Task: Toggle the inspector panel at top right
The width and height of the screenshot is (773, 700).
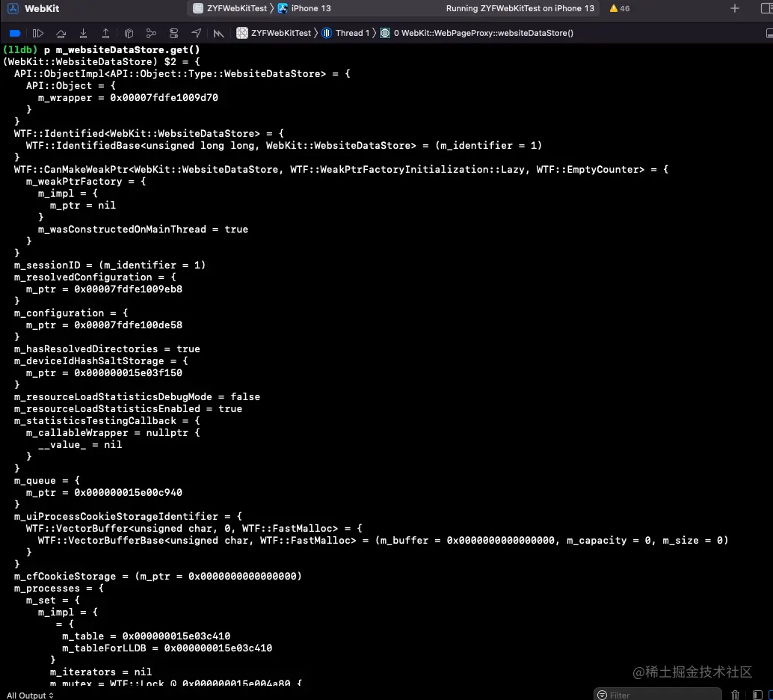Action: pos(766,8)
